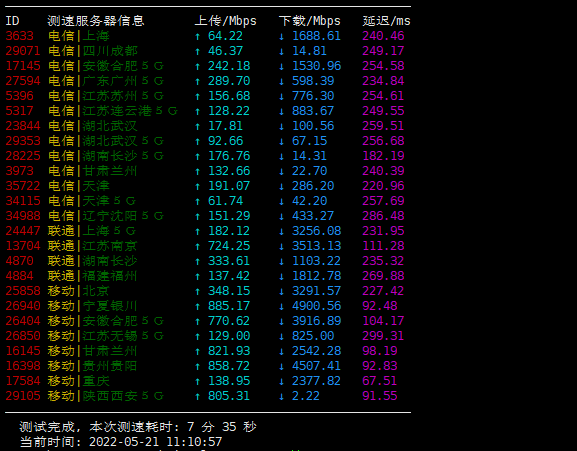This screenshot has width=577, height=451.
Task: Click the upload arrow next to 64.22
Action: [x=198, y=36]
